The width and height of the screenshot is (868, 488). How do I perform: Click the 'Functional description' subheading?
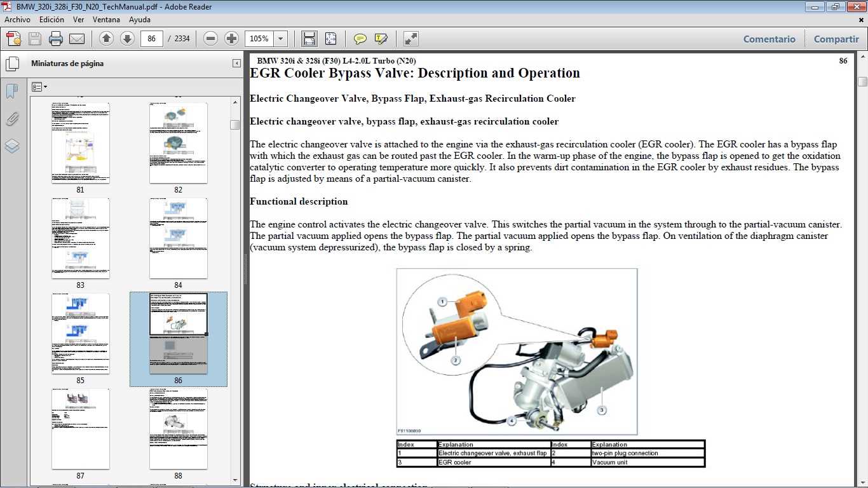[x=299, y=201]
